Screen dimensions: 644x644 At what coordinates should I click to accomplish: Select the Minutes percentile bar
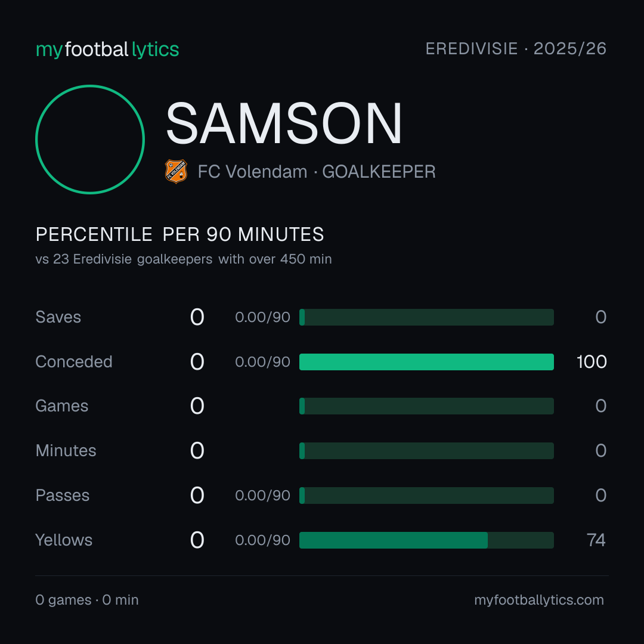tap(426, 451)
